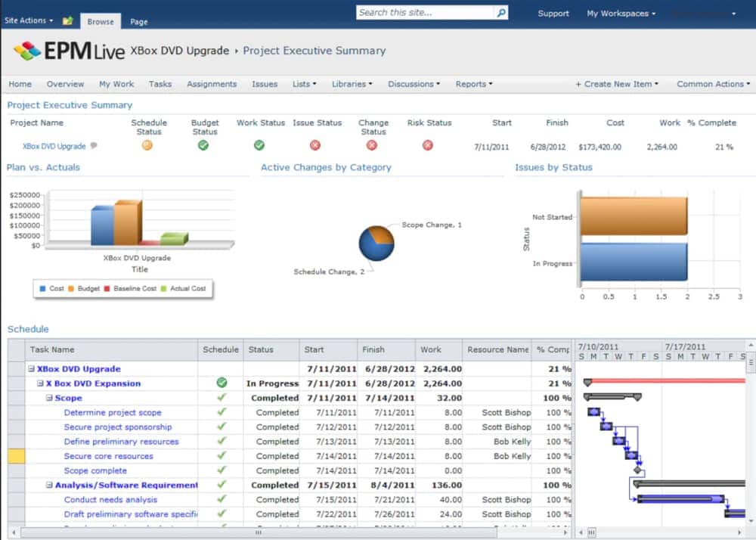Open the Secure project sponsorship task link

pyautogui.click(x=118, y=427)
